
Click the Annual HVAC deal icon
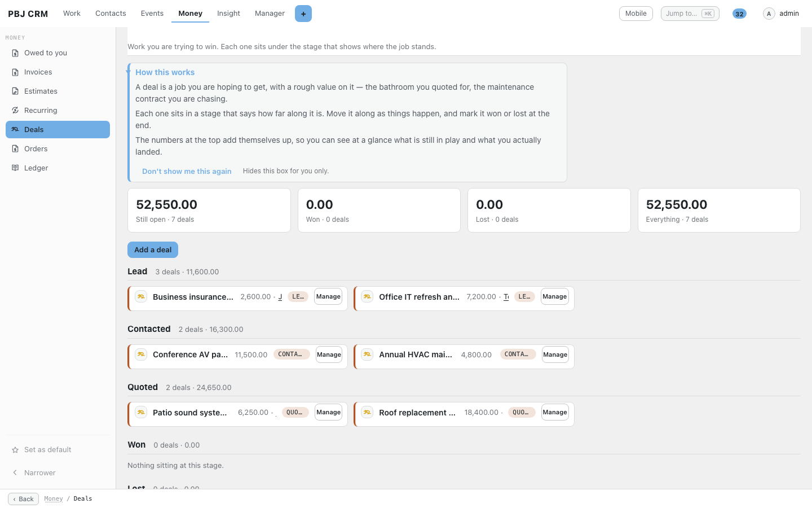pyautogui.click(x=367, y=354)
